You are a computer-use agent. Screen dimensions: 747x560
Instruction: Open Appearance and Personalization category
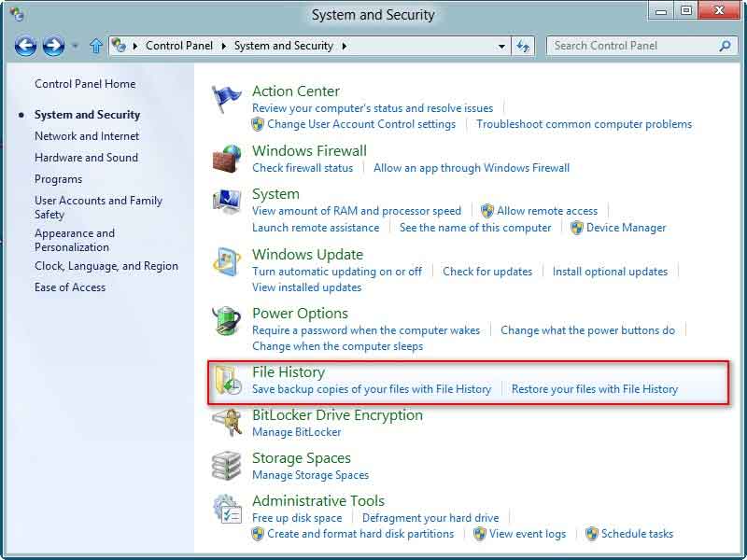point(75,240)
